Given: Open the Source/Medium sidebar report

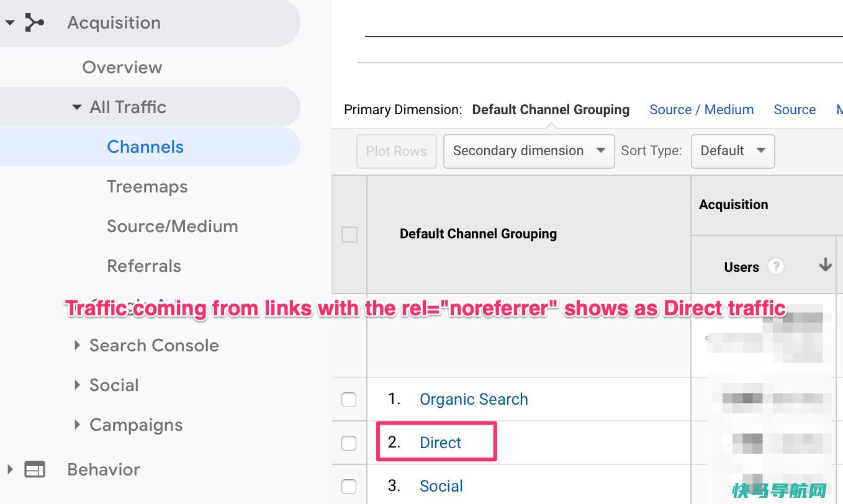Looking at the screenshot, I should click(x=172, y=226).
